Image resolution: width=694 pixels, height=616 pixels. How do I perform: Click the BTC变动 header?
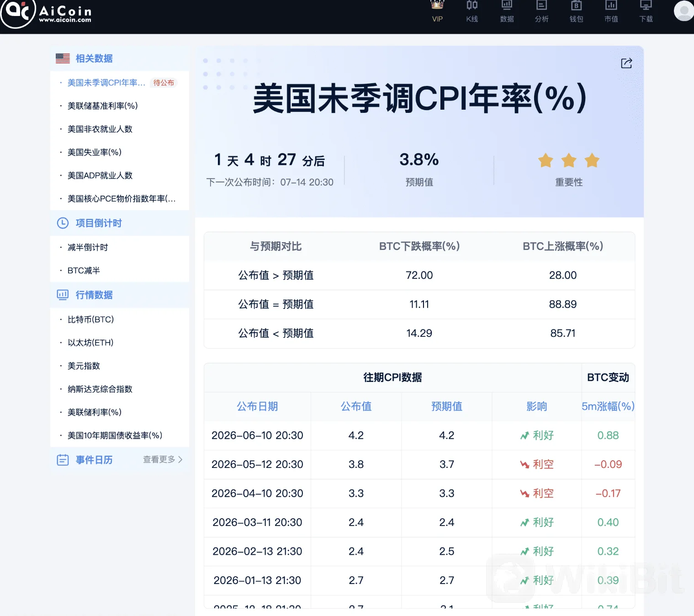point(608,377)
